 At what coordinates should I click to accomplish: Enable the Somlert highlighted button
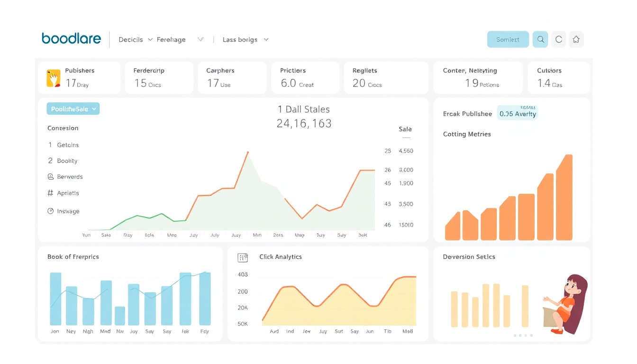pyautogui.click(x=508, y=39)
